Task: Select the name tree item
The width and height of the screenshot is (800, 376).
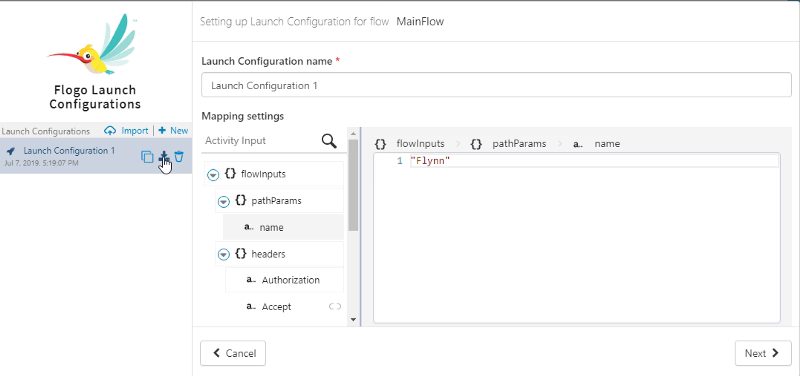Action: click(283, 227)
